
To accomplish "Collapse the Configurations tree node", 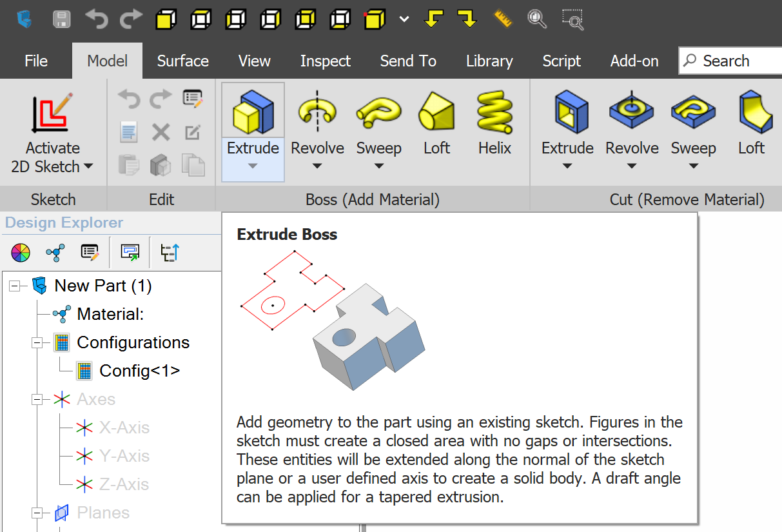I will (x=37, y=342).
